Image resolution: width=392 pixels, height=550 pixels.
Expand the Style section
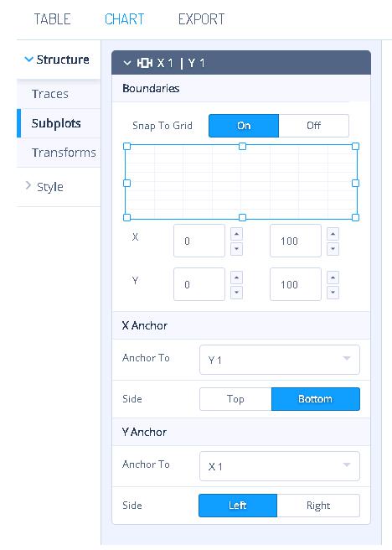pos(28,185)
